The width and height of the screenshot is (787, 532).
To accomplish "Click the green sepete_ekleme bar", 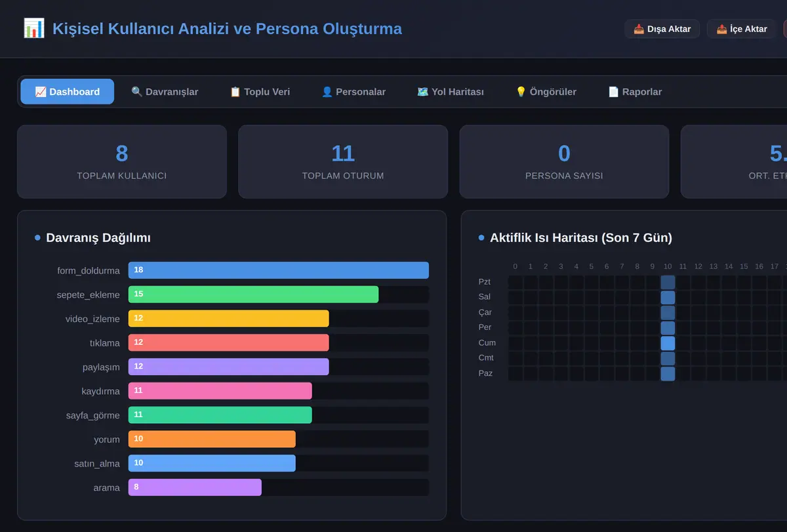I will (x=253, y=295).
